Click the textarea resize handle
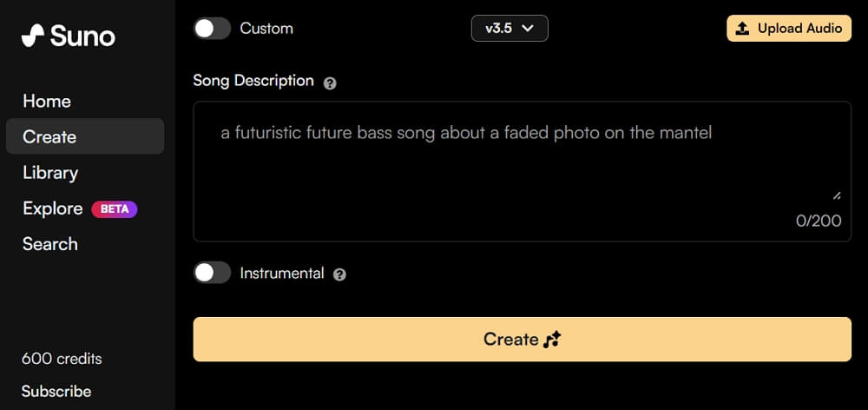 click(837, 195)
